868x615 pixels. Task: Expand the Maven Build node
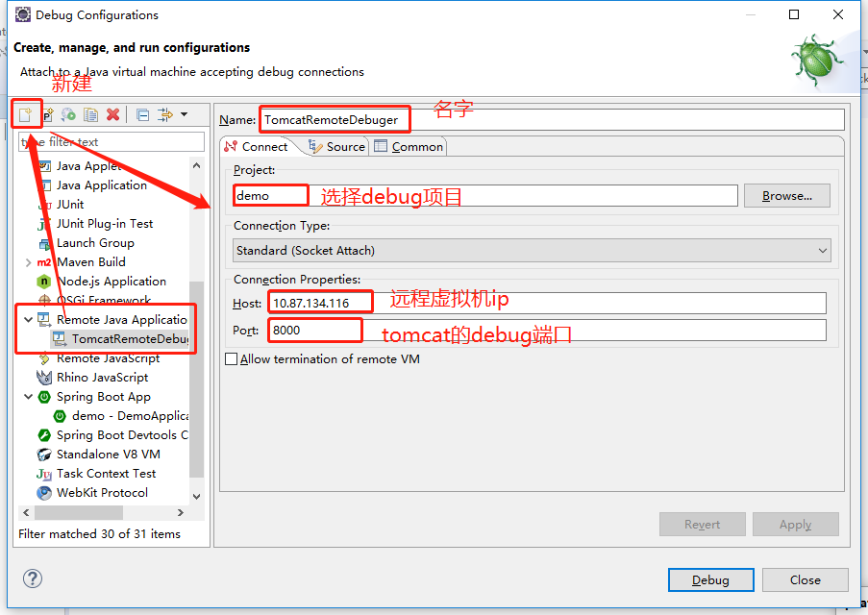click(x=28, y=262)
